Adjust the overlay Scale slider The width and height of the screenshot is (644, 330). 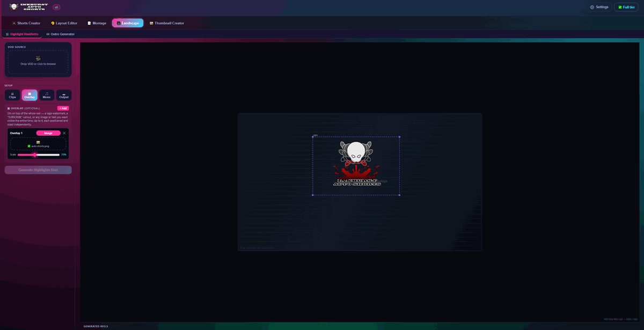(38, 155)
